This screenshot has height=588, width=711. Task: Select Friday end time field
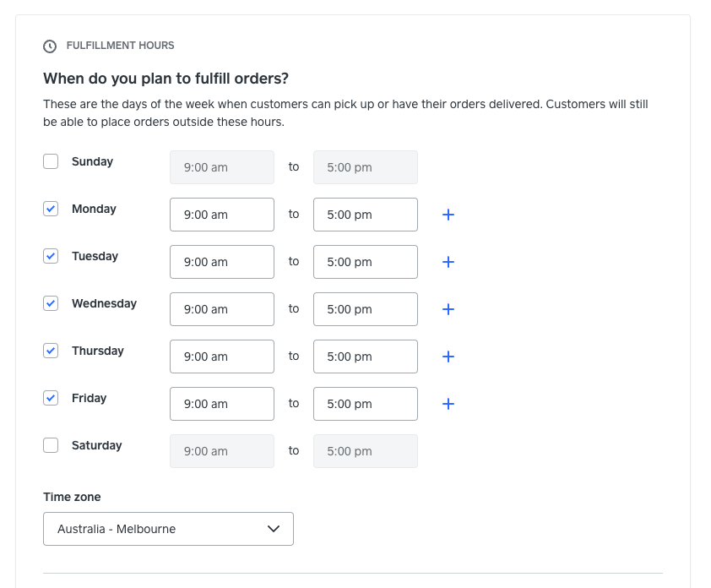click(366, 404)
